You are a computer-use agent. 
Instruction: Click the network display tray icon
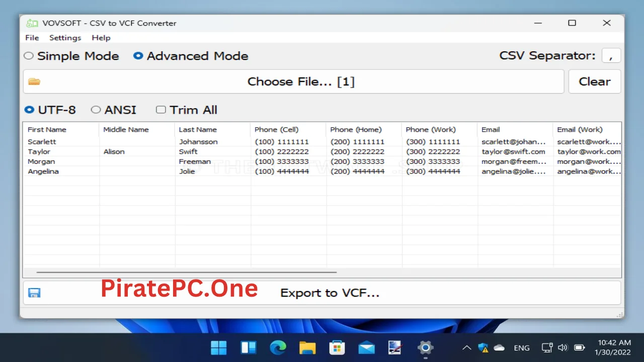pos(547,347)
